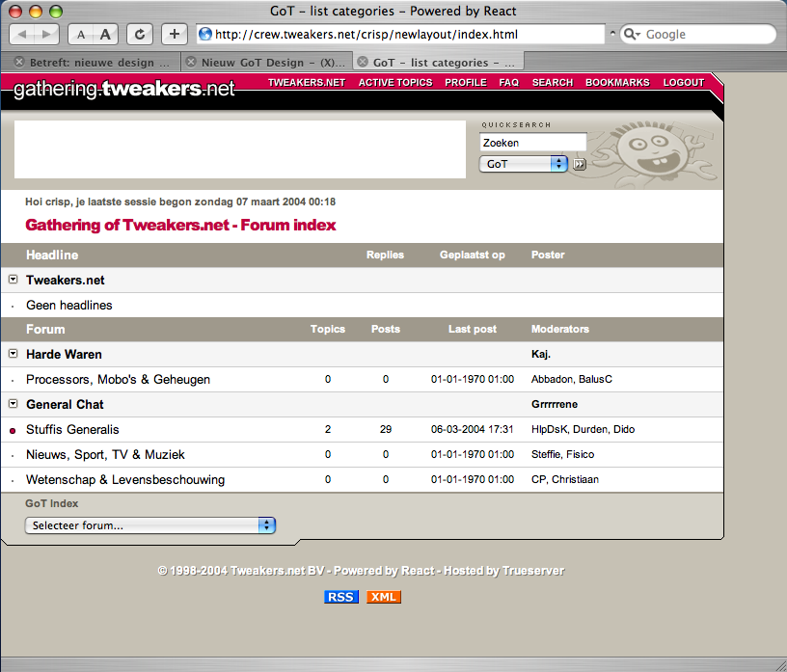Open the Tweakers.net headline category link

coord(66,280)
